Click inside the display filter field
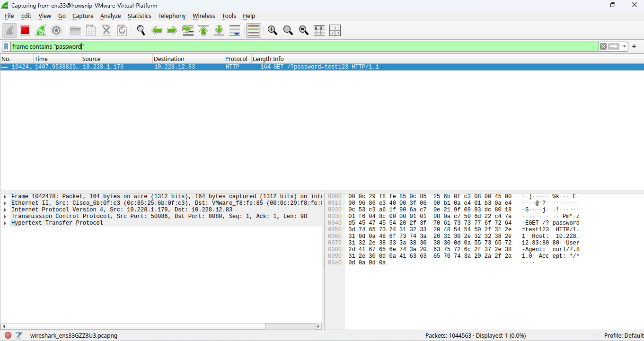 [304, 46]
